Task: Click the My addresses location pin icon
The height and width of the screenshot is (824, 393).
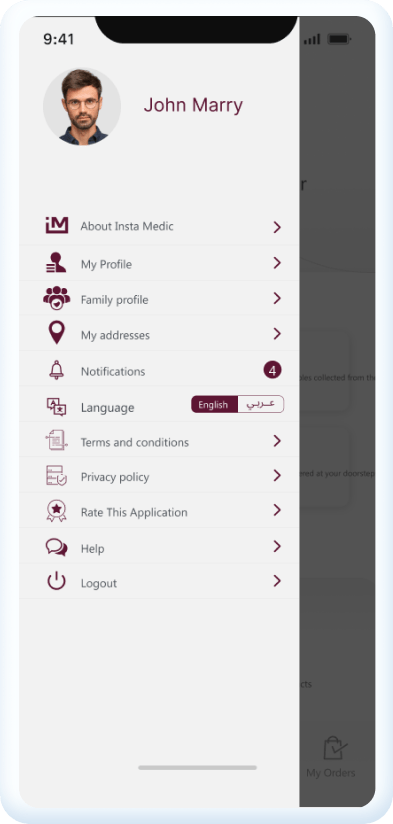Action: (x=56, y=333)
